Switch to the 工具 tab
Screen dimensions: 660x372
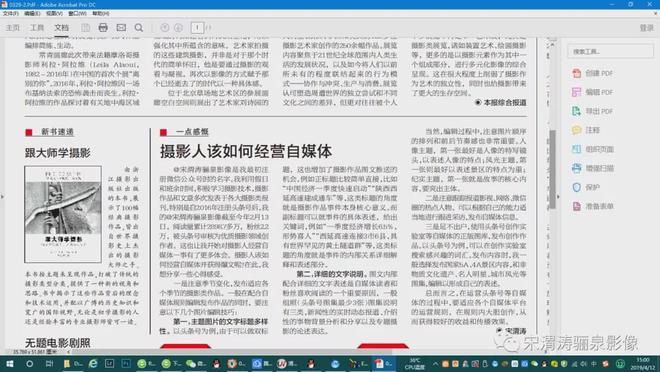[37, 28]
